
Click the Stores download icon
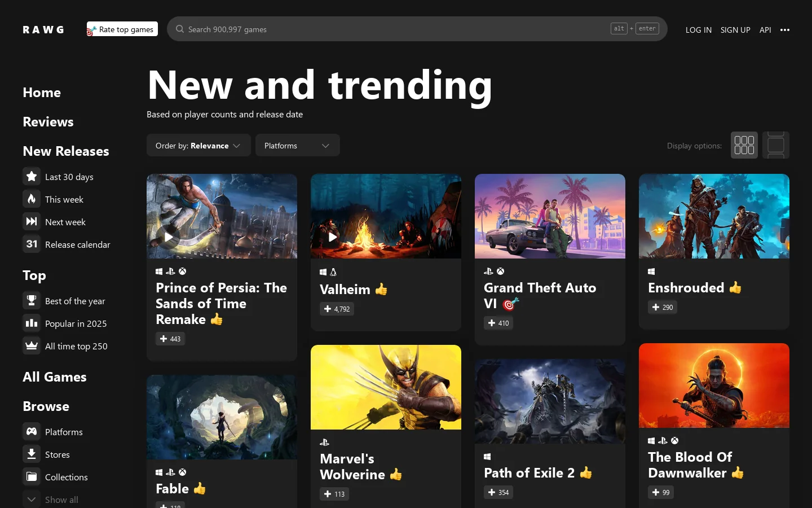(x=32, y=454)
